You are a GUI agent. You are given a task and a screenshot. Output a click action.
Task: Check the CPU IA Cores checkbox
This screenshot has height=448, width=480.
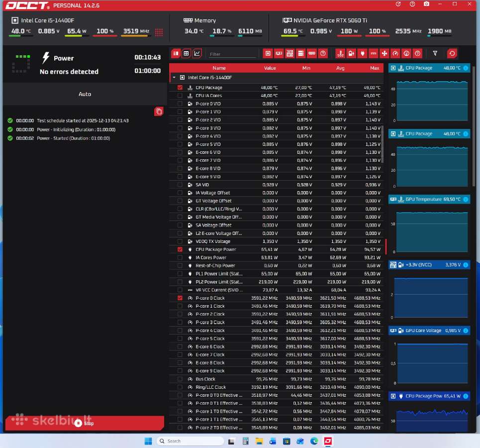point(180,96)
